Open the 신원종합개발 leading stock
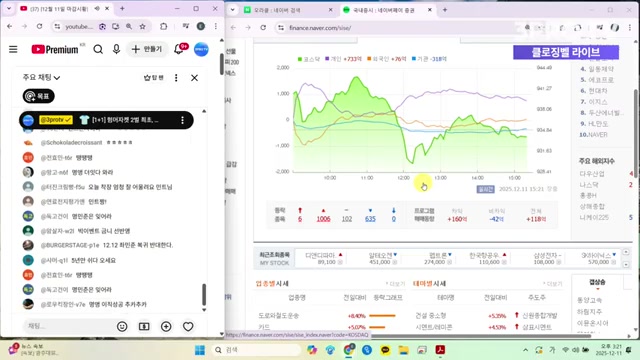Viewport: 640px width, 360px height. pyautogui.click(x=540, y=316)
